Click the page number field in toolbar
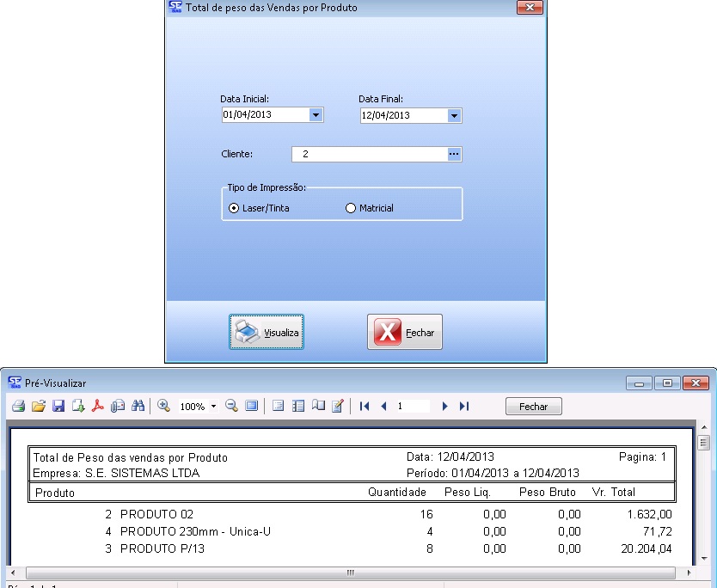This screenshot has height=588, width=717. (413, 406)
